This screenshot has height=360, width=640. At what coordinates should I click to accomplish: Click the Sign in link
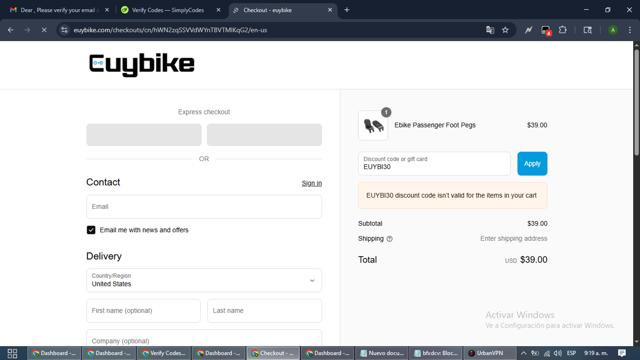coord(312,183)
